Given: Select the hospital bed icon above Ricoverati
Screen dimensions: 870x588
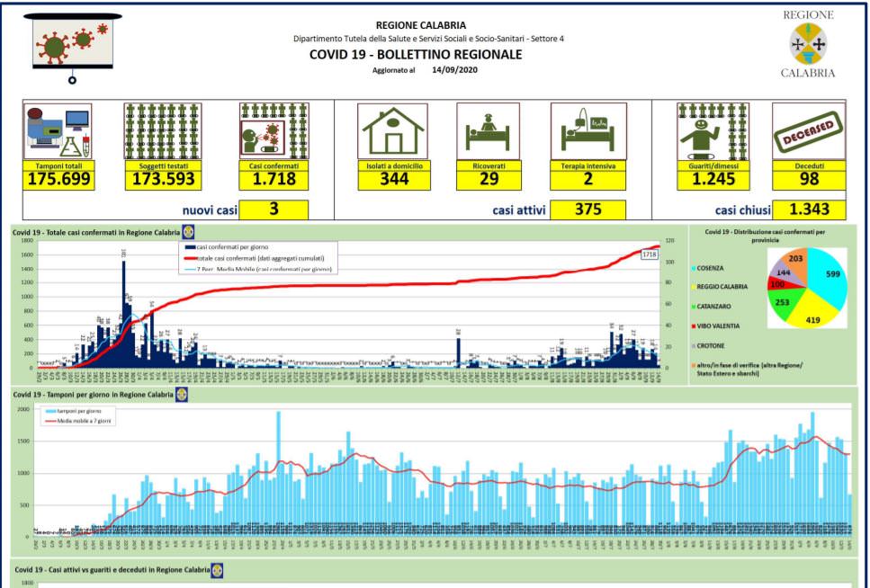Looking at the screenshot, I should (x=489, y=131).
